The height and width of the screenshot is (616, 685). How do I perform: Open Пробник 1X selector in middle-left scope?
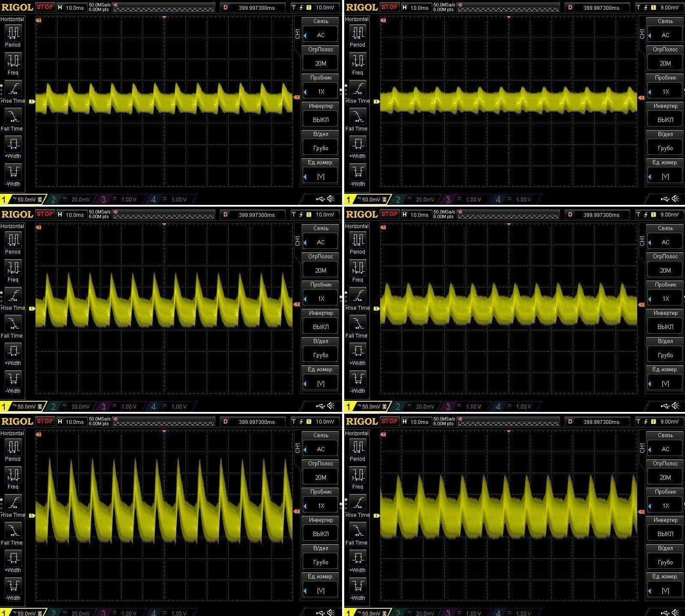pyautogui.click(x=321, y=299)
